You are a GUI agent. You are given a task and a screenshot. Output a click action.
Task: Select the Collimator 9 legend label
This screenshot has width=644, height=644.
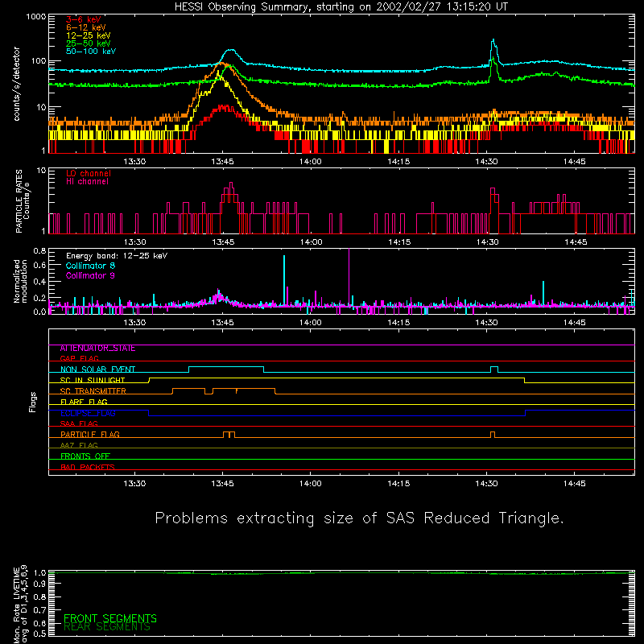pyautogui.click(x=90, y=275)
